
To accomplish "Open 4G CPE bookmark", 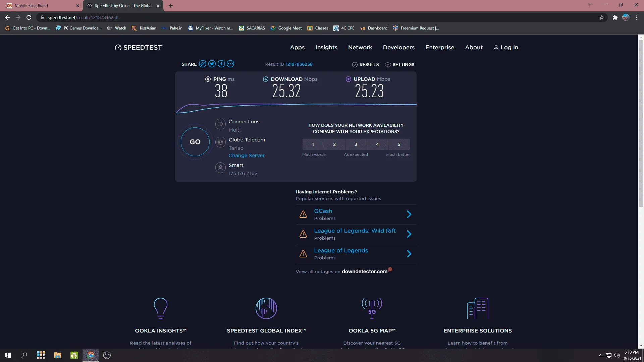I will pos(344,28).
